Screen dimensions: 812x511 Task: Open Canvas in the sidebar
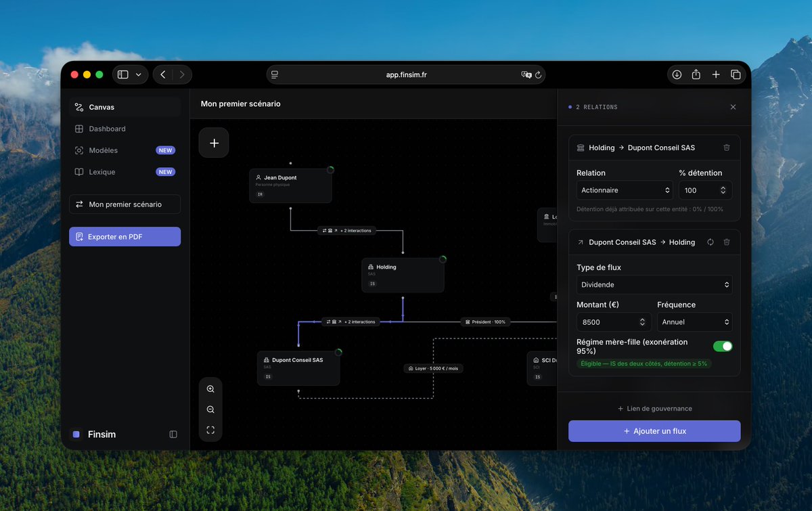point(125,107)
